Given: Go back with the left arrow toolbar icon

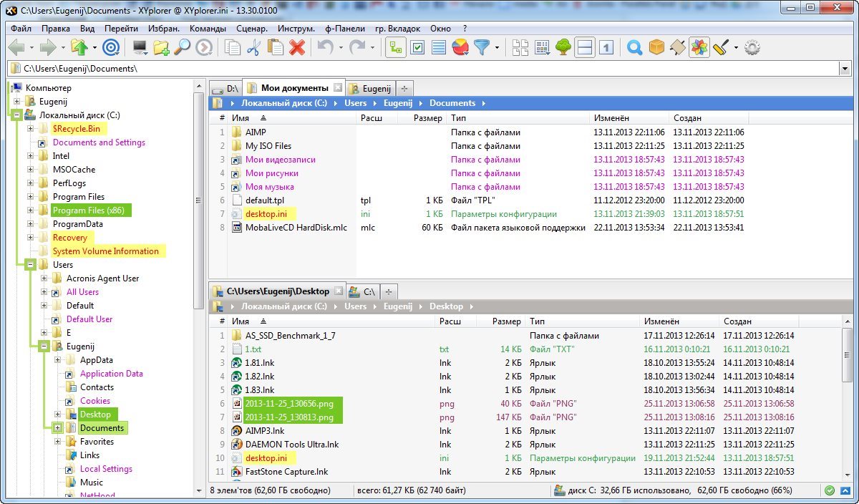Looking at the screenshot, I should (16, 48).
